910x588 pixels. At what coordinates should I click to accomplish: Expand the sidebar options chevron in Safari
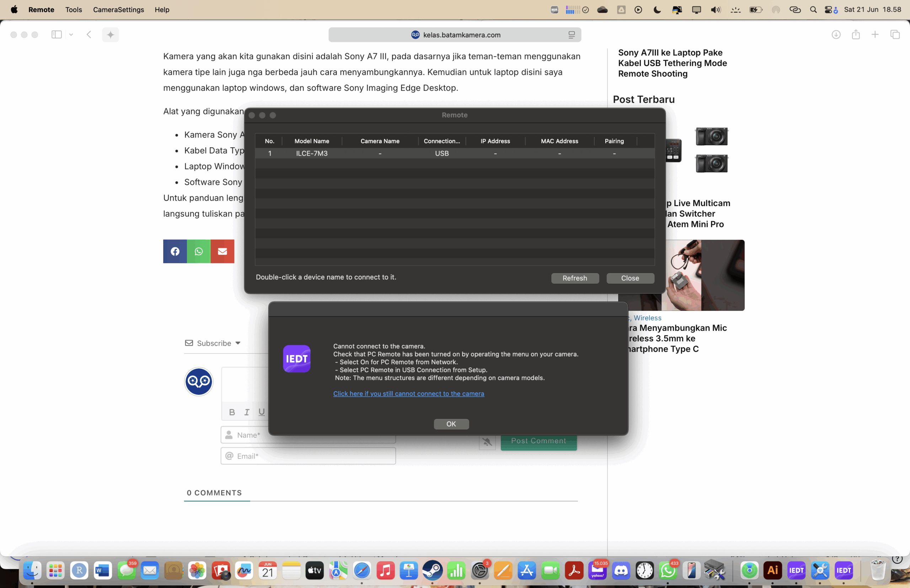pyautogui.click(x=71, y=35)
